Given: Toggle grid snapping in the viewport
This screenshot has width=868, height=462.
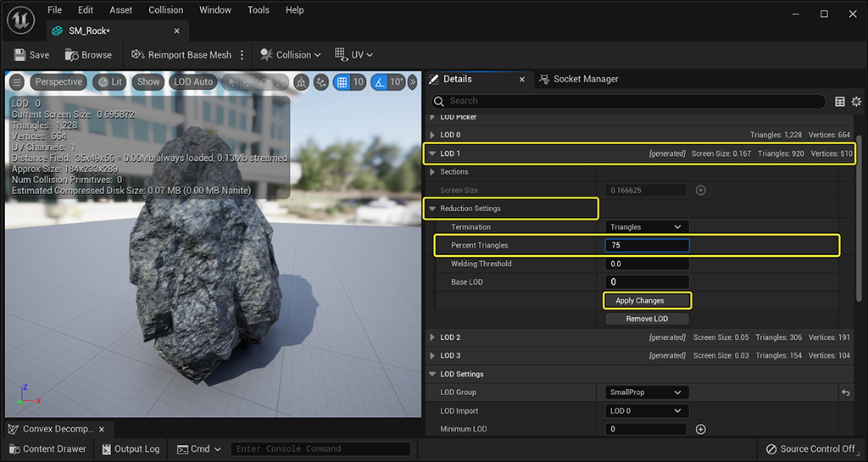Looking at the screenshot, I should tap(342, 82).
